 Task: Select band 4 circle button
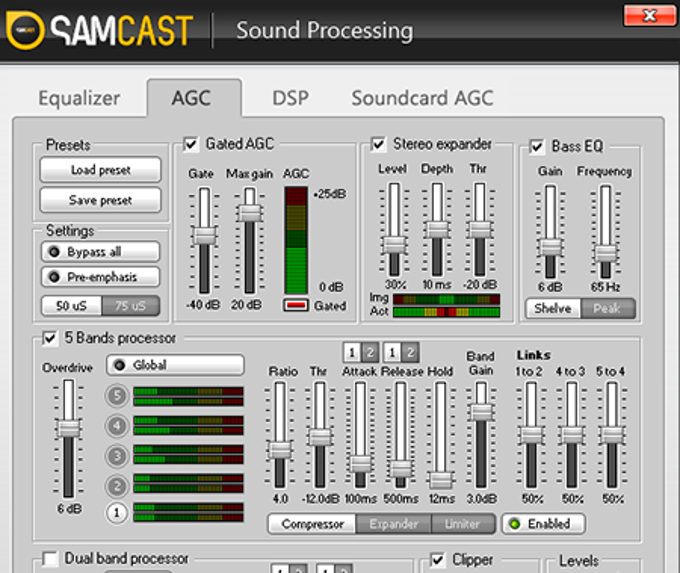[117, 426]
